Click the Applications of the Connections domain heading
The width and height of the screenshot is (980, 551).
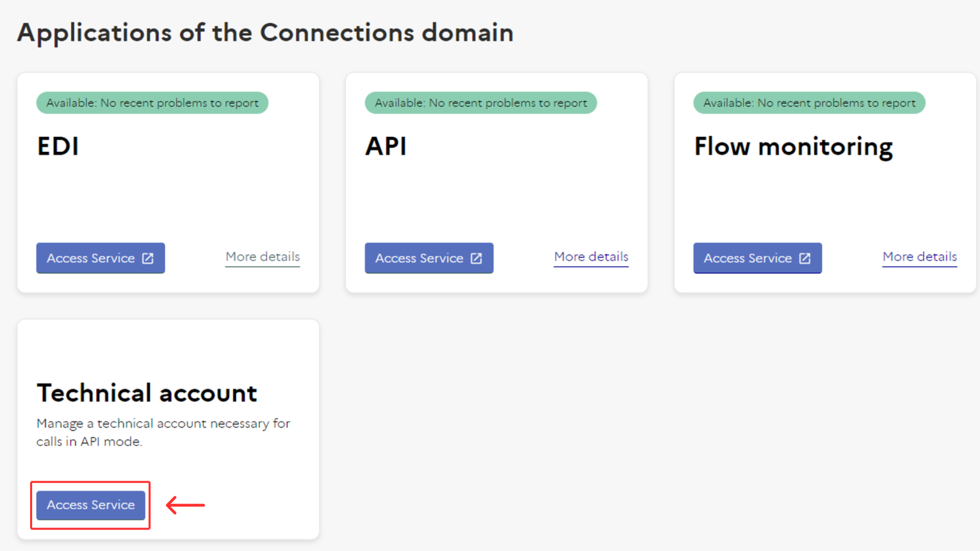click(x=265, y=33)
